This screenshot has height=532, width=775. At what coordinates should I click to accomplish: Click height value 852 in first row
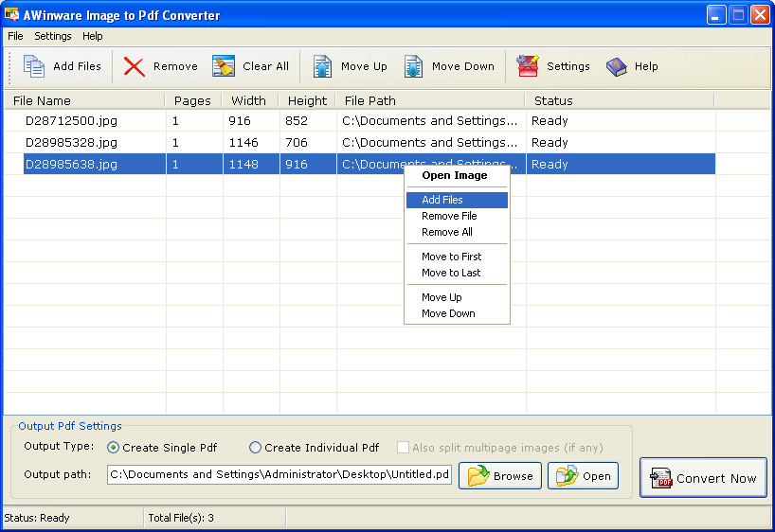[297, 121]
